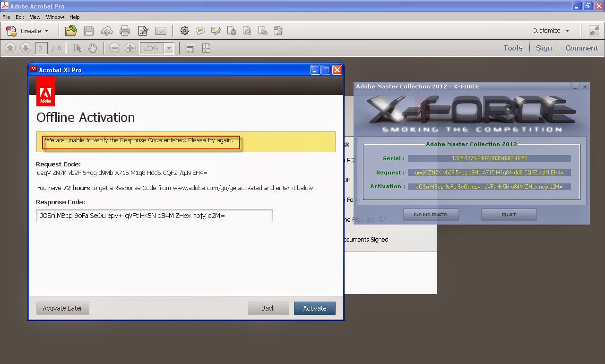The image size is (605, 364).
Task: Open the Comment pane
Action: point(582,48)
